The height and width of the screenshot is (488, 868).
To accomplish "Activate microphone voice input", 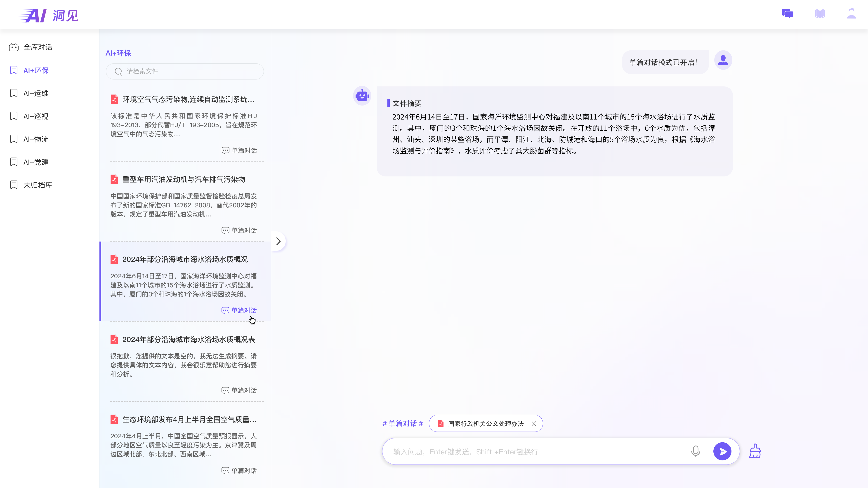I will [x=696, y=451].
